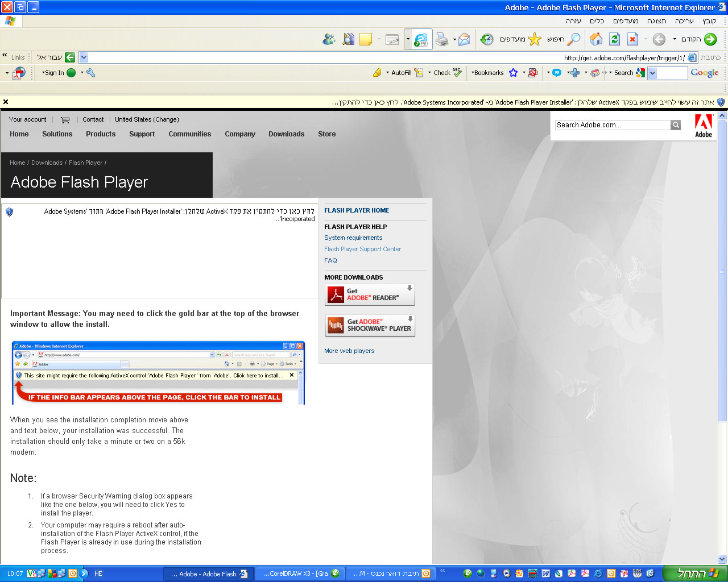Open the עריכה (Edit) menu
This screenshot has height=582, width=728.
point(684,21)
